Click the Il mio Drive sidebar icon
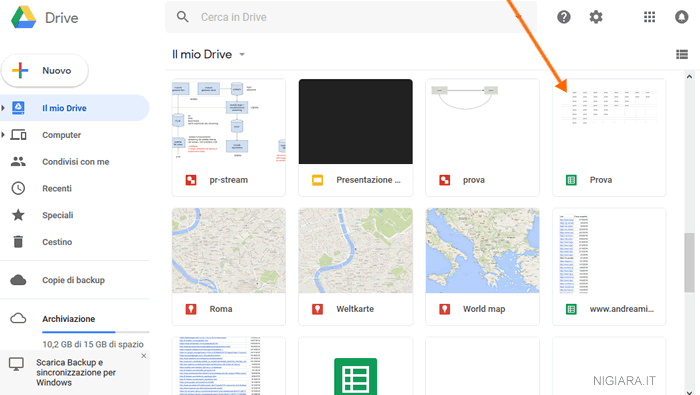Screen dimensions: 700x395 click(x=18, y=108)
